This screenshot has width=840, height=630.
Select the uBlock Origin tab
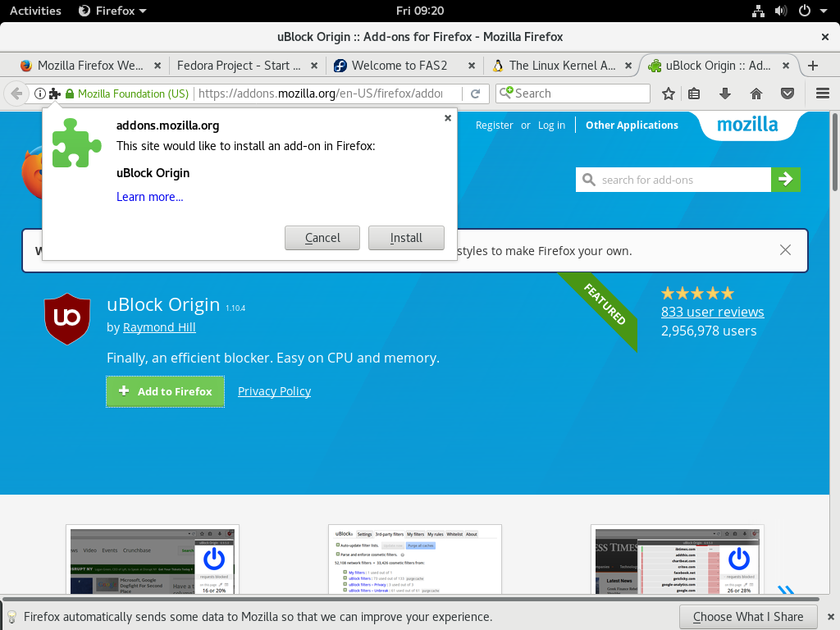(x=718, y=66)
